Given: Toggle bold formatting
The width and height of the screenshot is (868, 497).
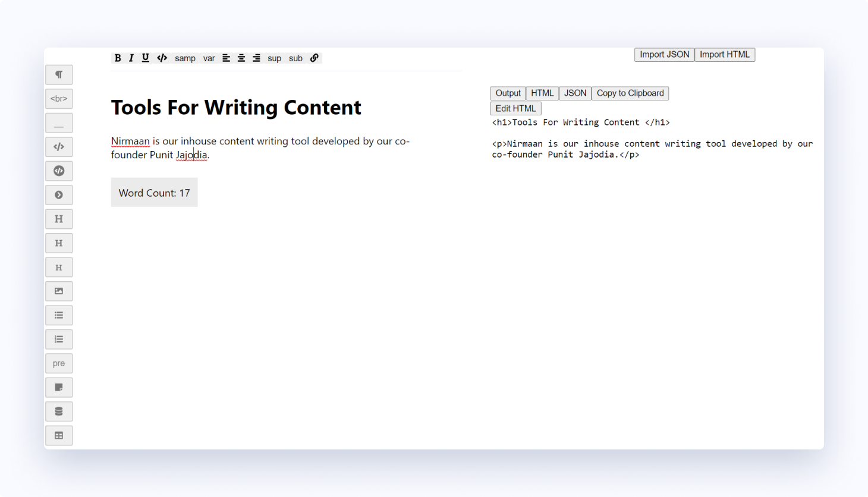Looking at the screenshot, I should point(118,58).
